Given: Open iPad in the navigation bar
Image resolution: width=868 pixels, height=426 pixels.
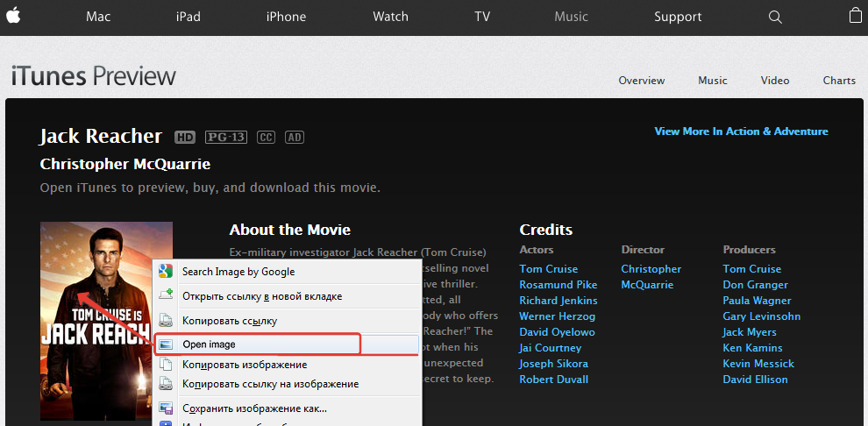Looking at the screenshot, I should [x=189, y=17].
